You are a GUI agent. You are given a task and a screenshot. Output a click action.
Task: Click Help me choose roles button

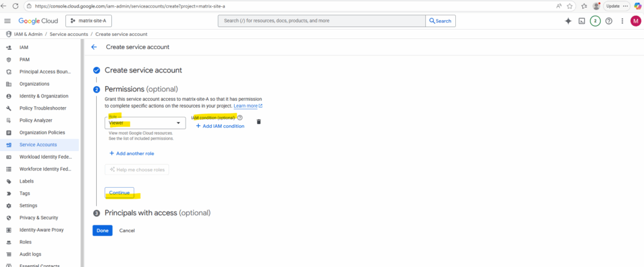[x=136, y=169]
